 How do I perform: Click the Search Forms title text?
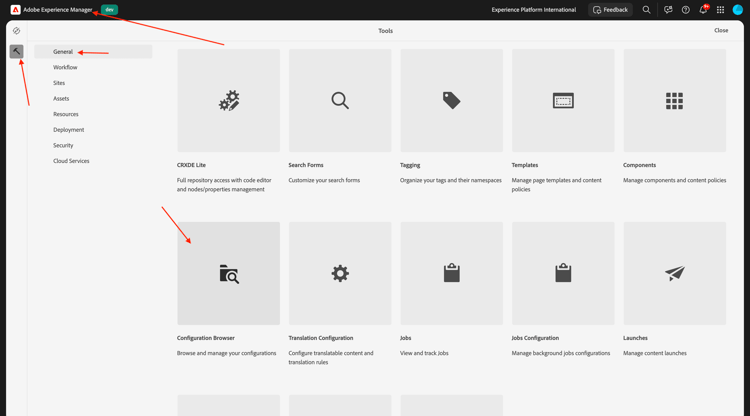point(306,165)
